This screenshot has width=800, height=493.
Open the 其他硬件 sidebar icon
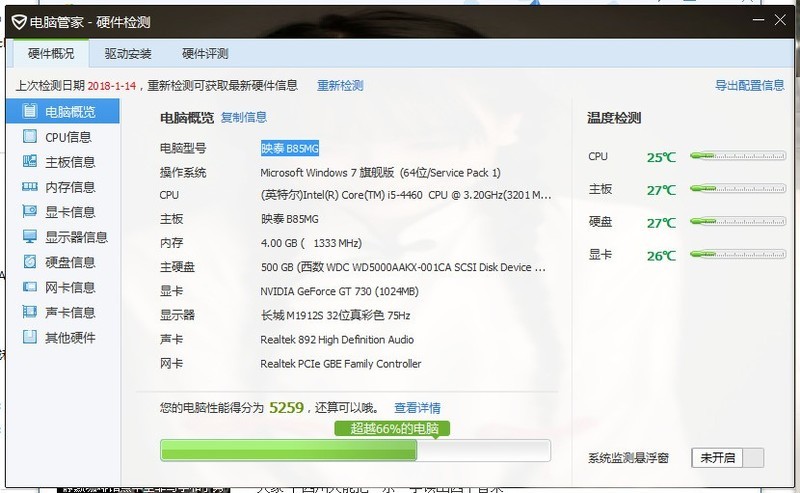[30, 336]
